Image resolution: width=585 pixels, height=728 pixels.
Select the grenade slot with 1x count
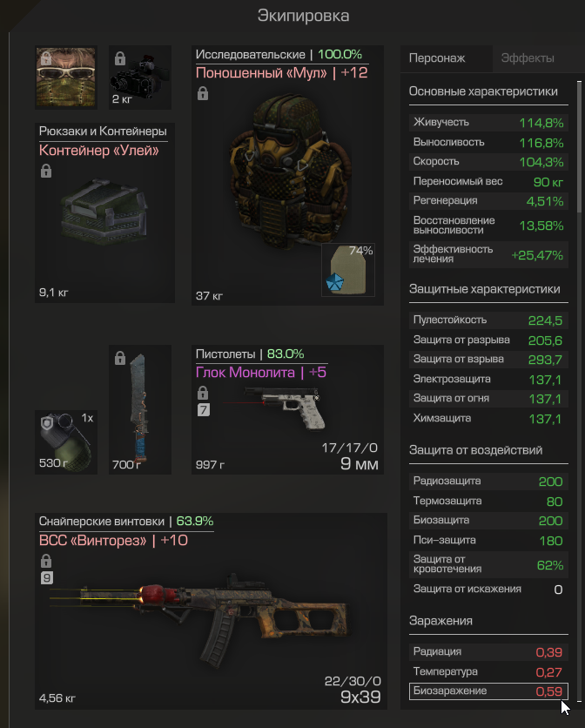point(66,442)
